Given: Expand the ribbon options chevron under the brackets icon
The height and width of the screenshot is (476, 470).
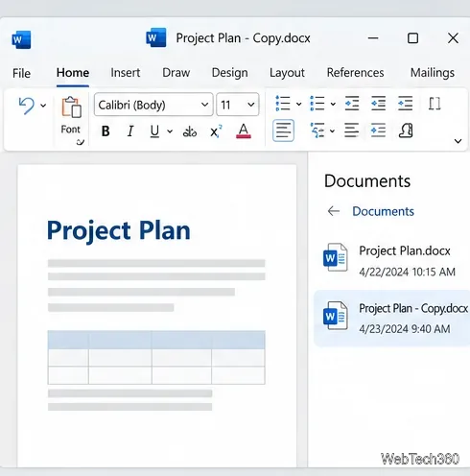Looking at the screenshot, I should pyautogui.click(x=458, y=141).
